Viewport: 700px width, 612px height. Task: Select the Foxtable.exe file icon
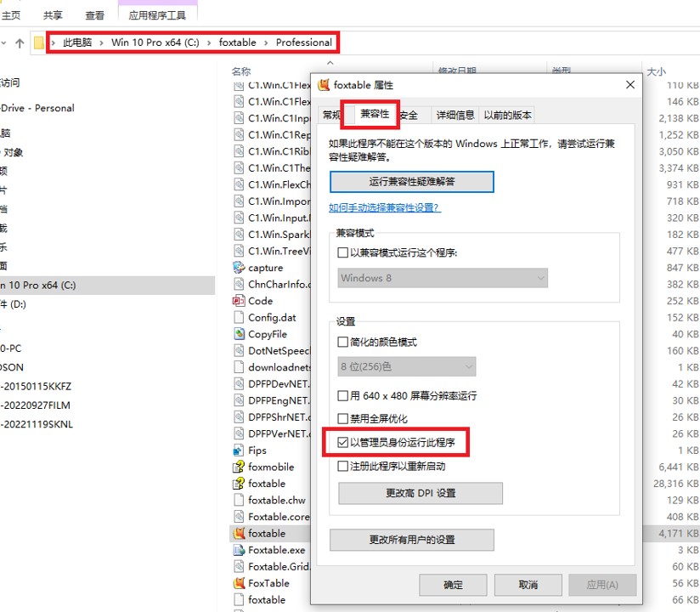239,550
